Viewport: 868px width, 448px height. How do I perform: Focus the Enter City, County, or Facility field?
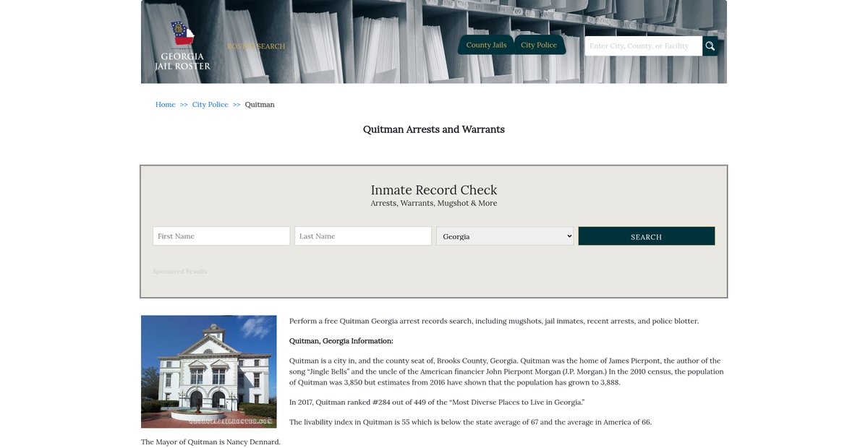[643, 46]
